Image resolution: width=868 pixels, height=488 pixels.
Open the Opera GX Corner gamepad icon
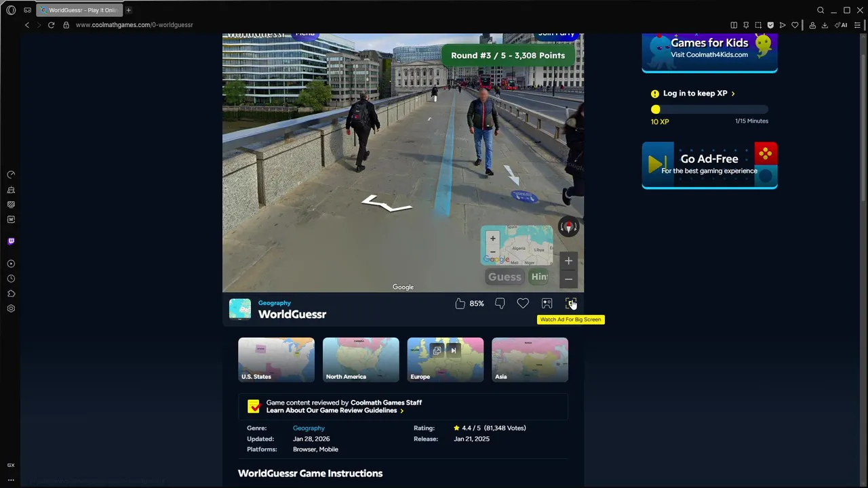coord(27,10)
